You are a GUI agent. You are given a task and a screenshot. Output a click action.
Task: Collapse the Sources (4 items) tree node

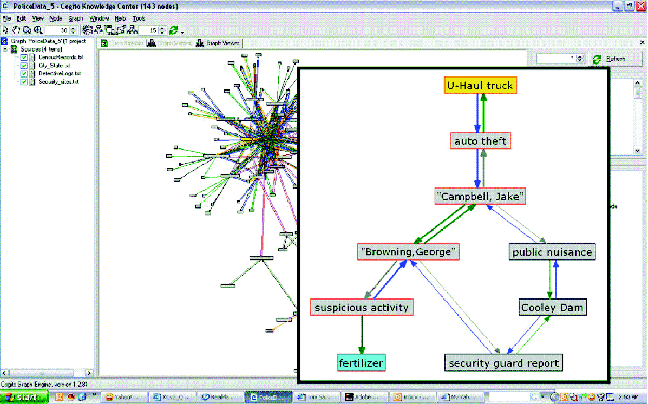tap(4, 48)
